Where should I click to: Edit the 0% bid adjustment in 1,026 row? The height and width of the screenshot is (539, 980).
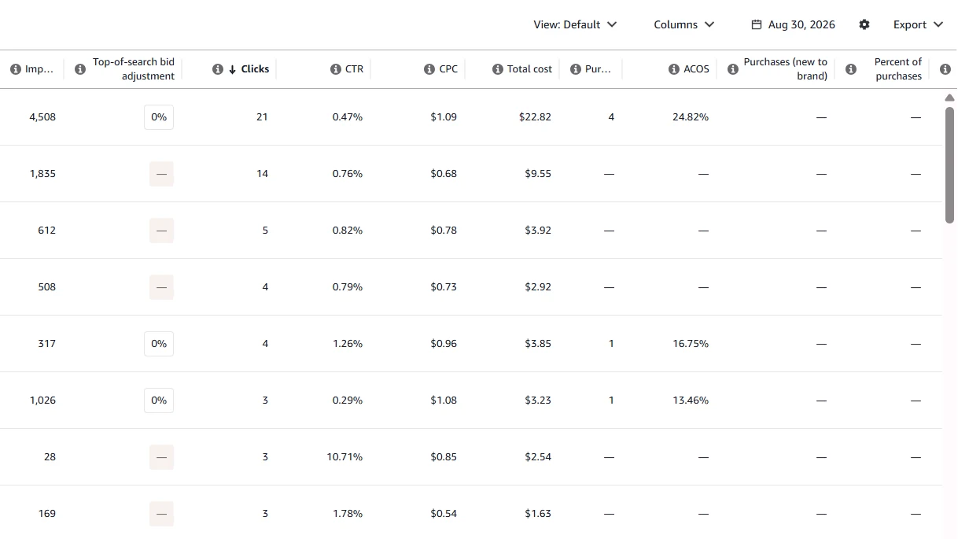point(159,401)
